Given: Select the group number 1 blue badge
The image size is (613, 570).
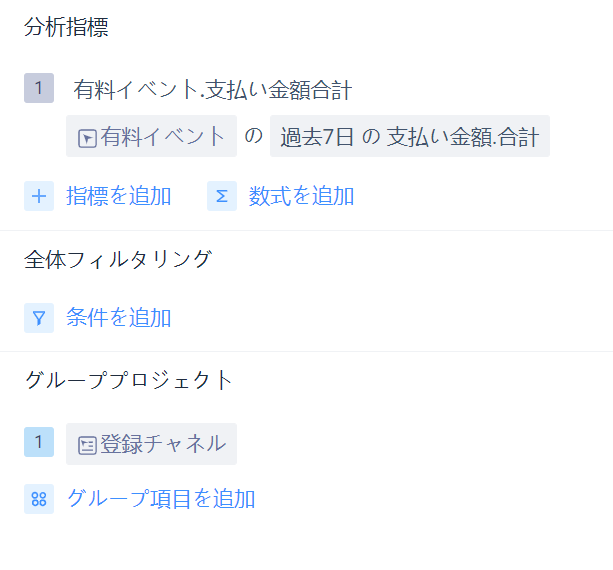Looking at the screenshot, I should [x=39, y=442].
